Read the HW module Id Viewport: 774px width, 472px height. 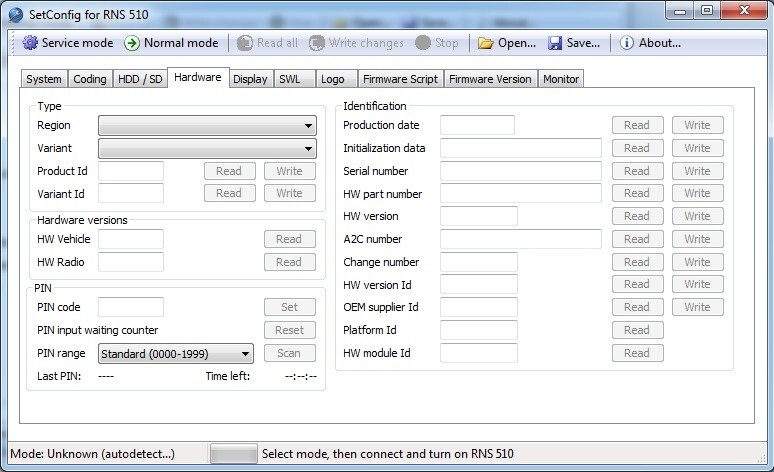coord(638,353)
